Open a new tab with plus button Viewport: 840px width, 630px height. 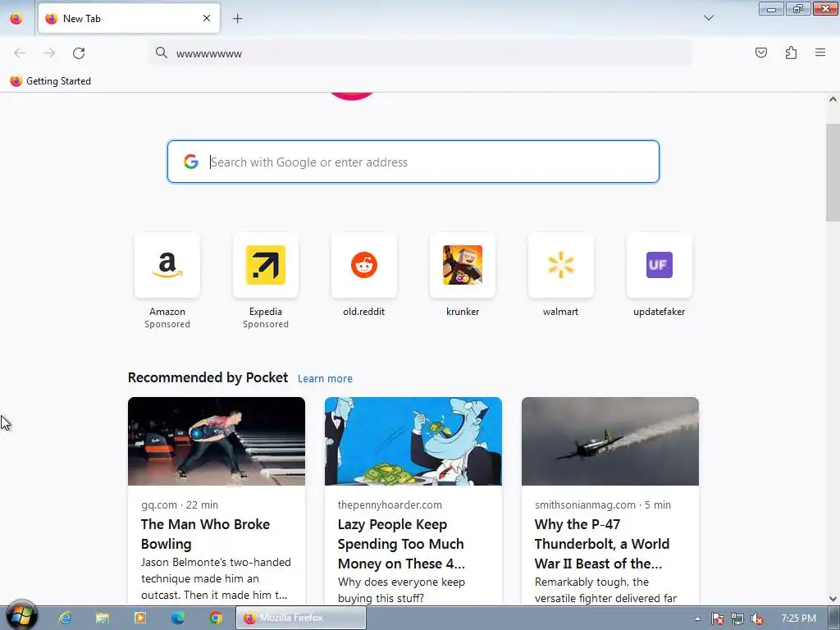point(237,19)
